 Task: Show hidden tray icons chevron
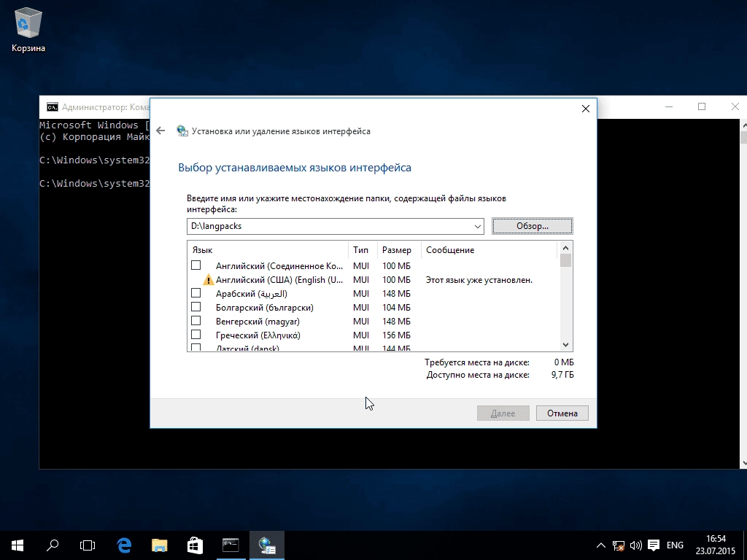coord(601,545)
